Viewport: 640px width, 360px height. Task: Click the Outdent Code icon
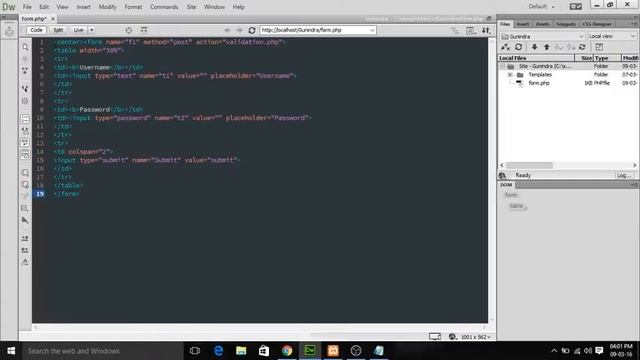(x=25, y=250)
